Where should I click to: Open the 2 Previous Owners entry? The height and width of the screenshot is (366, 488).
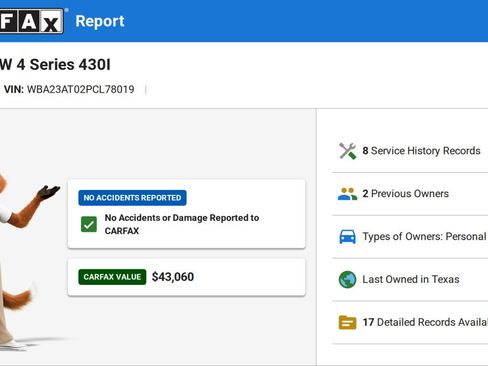pos(410,194)
